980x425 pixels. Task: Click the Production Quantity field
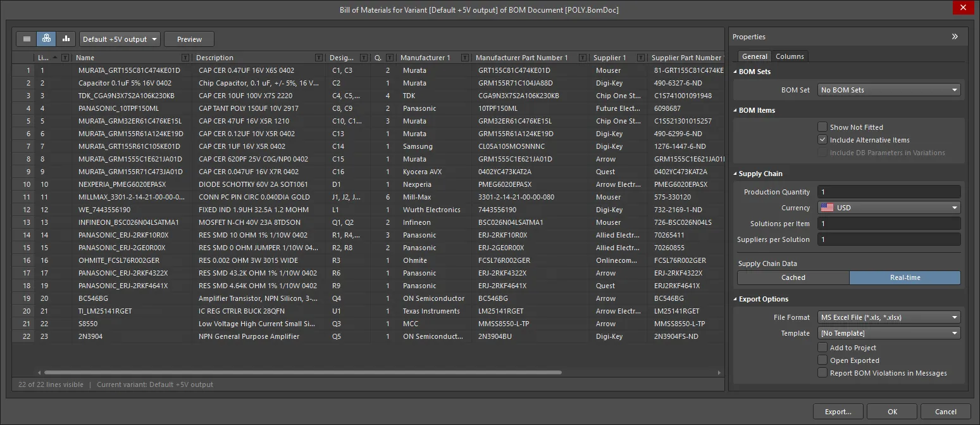tap(889, 192)
